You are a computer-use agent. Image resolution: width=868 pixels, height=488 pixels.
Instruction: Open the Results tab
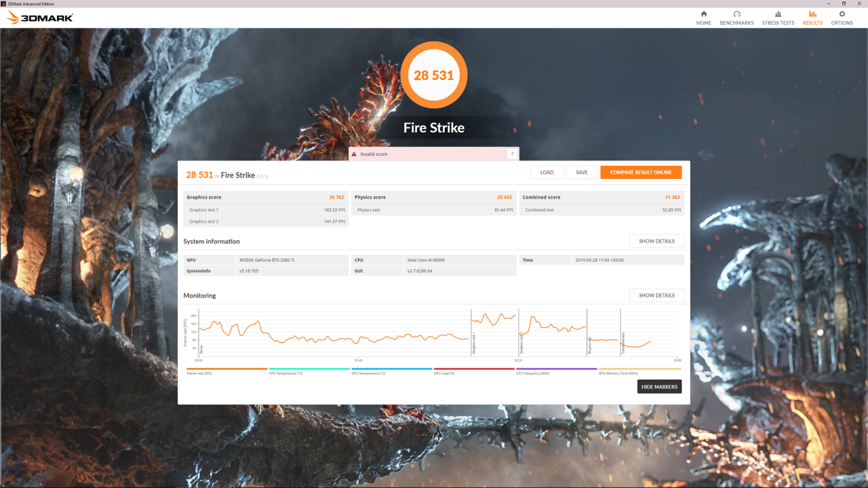coord(812,18)
